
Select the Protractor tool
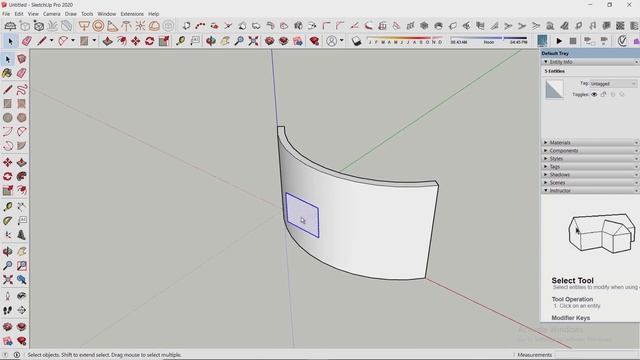pos(7,221)
